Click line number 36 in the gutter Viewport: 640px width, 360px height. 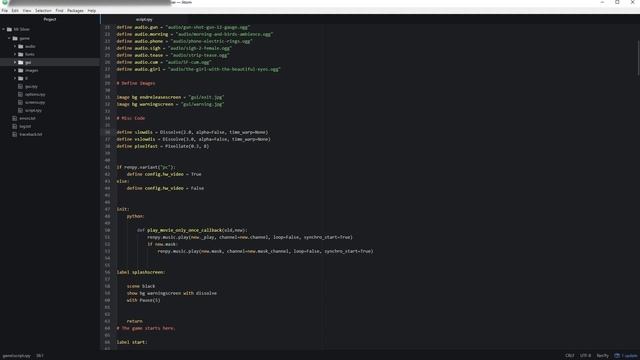tap(107, 132)
